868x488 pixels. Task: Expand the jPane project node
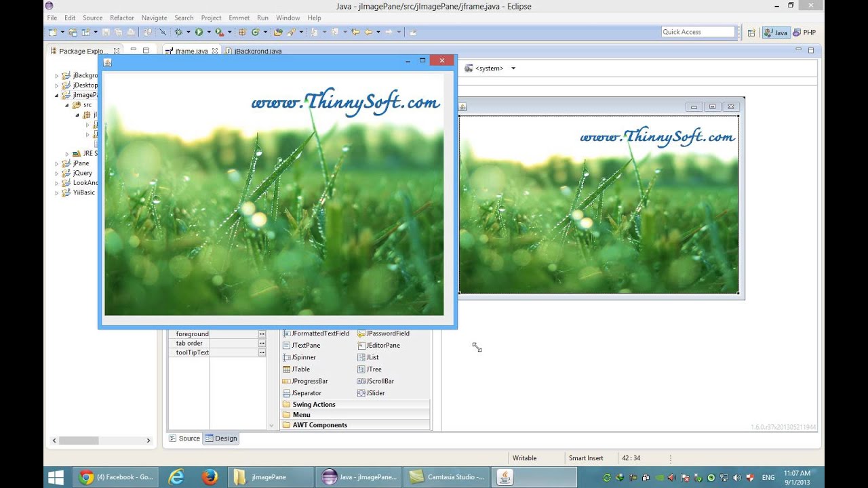tap(57, 163)
